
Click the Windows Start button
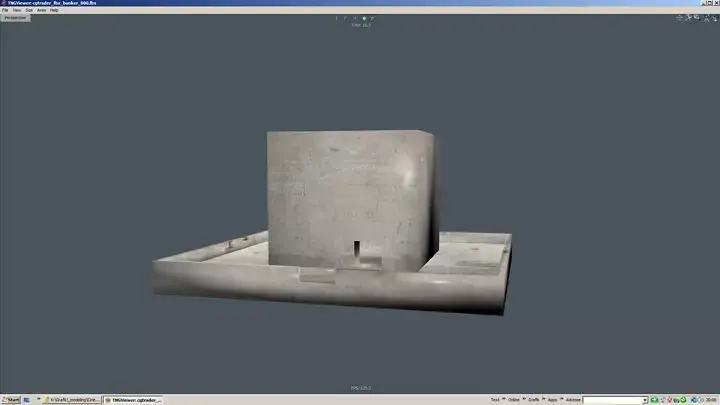pyautogui.click(x=11, y=400)
